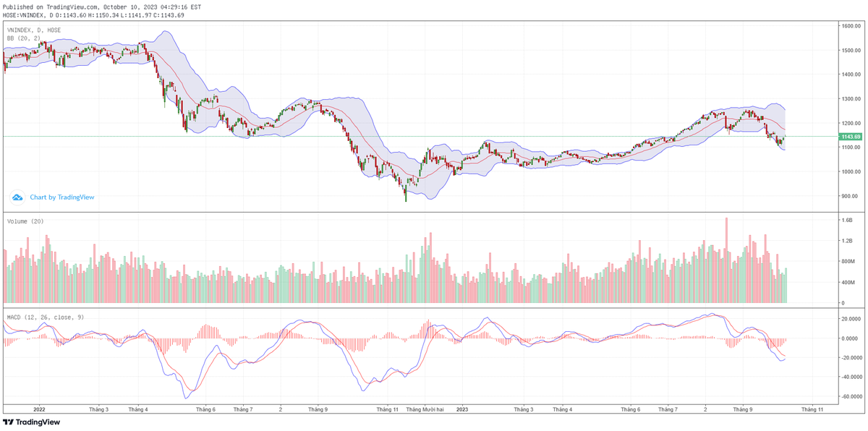Select the 2023 marker on time axis
This screenshot has width=868, height=431.
[x=463, y=409]
